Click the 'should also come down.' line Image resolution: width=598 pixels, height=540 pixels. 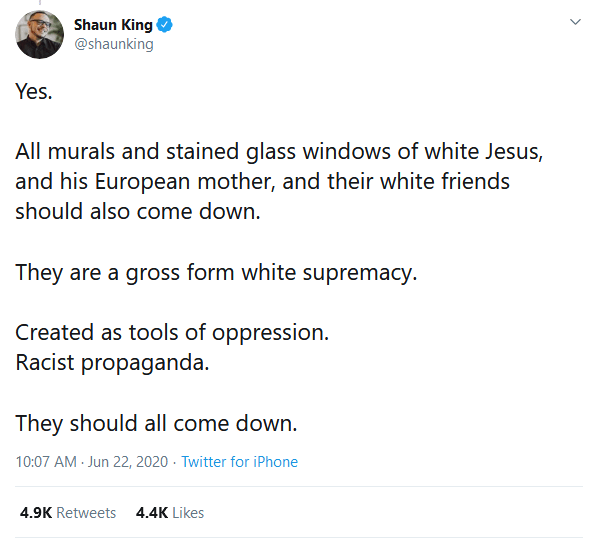[x=138, y=211]
